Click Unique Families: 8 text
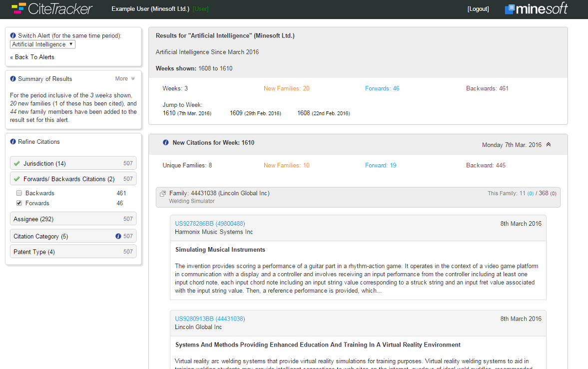The height and width of the screenshot is (369, 588). (187, 165)
